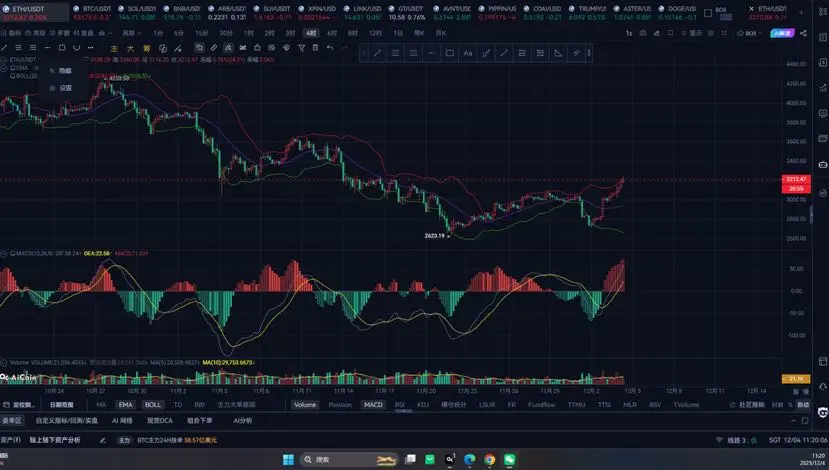Switch to the SOL/USDT ticker tab
This screenshot has height=470, width=829.
136,13
